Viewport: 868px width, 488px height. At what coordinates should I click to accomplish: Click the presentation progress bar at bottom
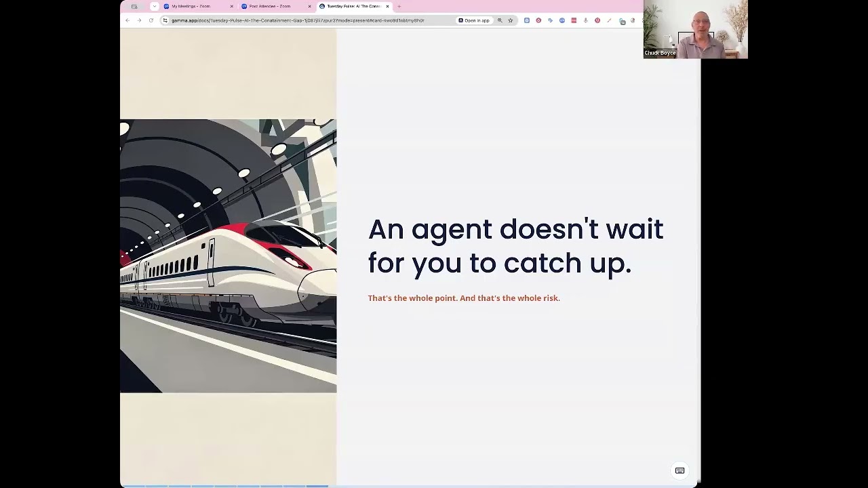click(408, 485)
